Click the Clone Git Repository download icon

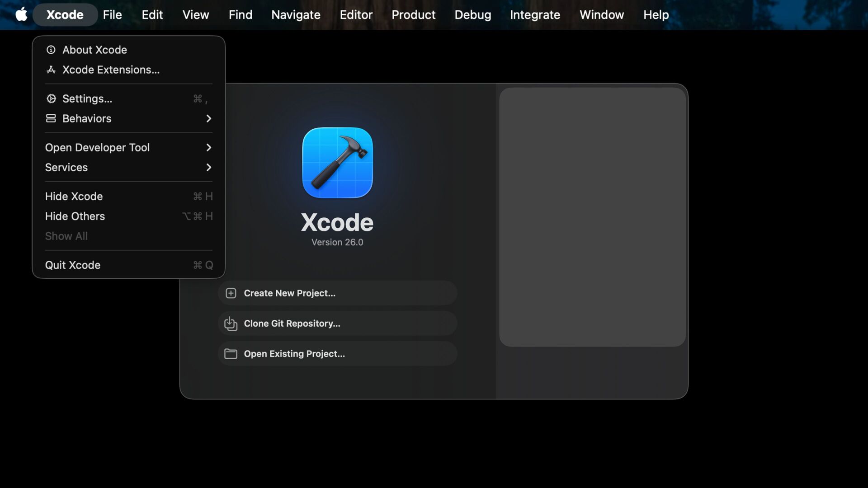point(231,324)
